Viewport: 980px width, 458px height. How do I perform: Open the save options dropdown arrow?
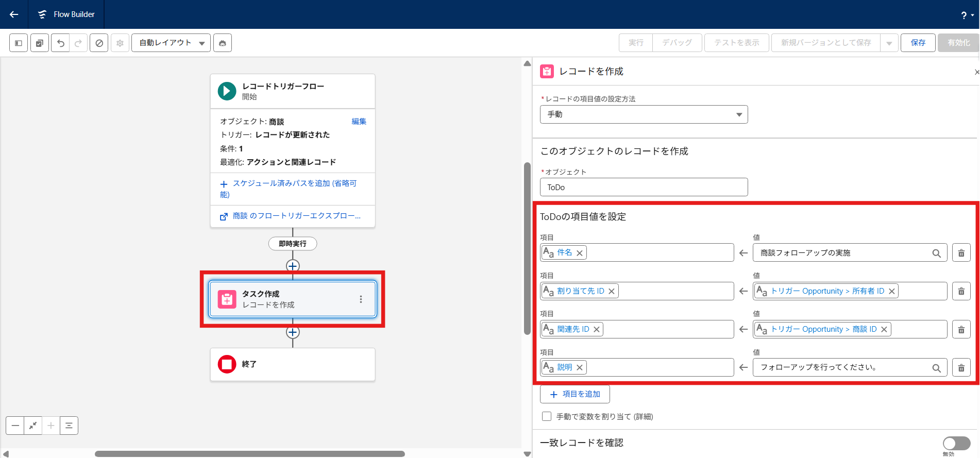pyautogui.click(x=889, y=43)
